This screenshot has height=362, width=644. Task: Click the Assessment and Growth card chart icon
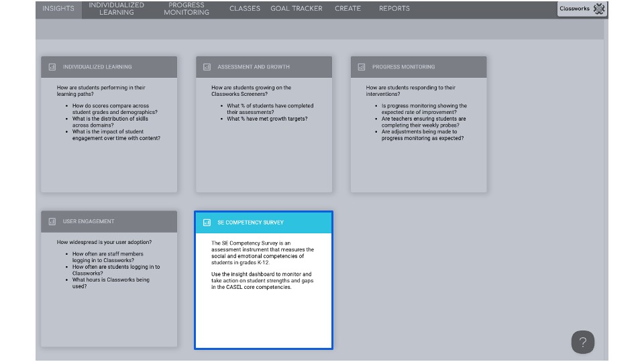click(207, 67)
